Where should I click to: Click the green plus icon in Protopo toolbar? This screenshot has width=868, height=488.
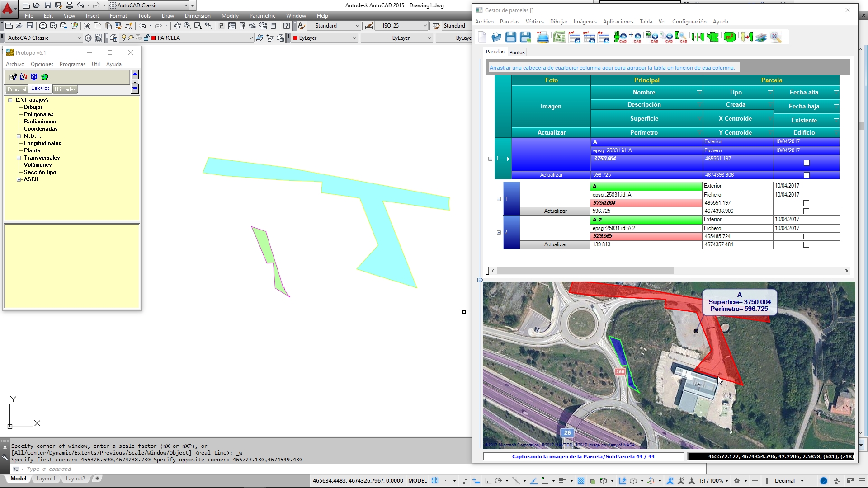point(44,77)
